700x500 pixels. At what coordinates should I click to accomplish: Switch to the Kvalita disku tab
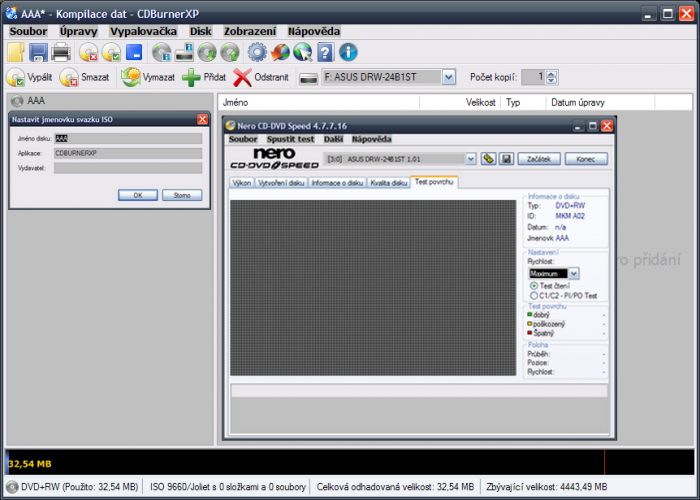click(x=388, y=183)
